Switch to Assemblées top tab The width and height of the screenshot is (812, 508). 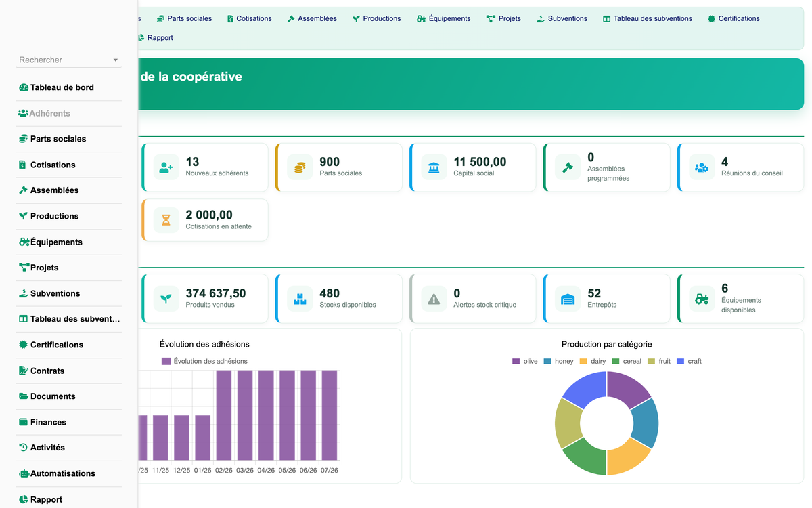click(x=312, y=18)
